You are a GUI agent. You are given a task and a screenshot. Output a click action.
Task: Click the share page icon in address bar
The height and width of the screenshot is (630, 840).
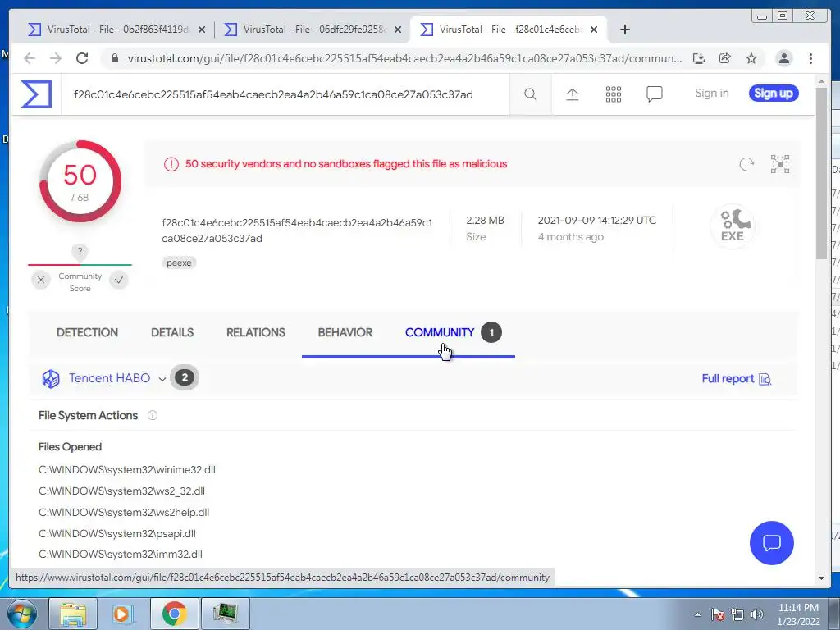725,58
